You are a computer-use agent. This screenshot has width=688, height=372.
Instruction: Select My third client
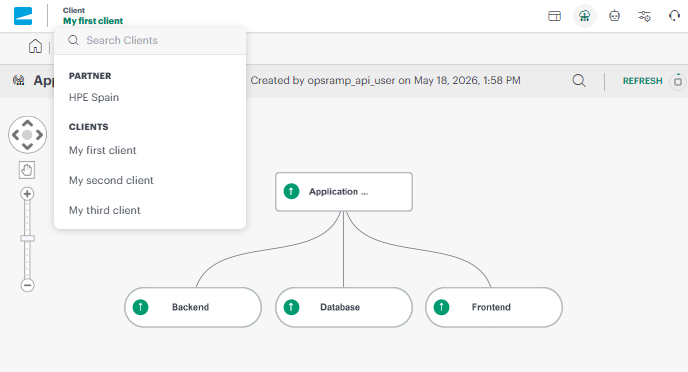click(104, 210)
